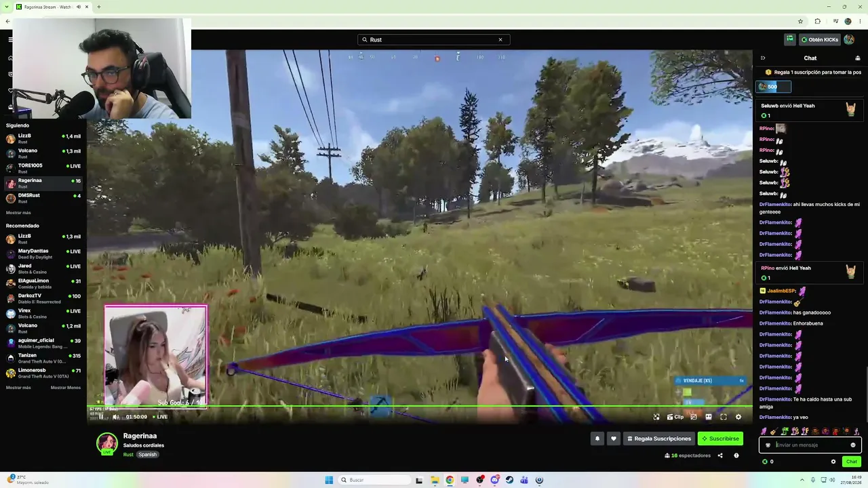Image resolution: width=868 pixels, height=488 pixels.
Task: Open the Windows Start menu
Action: (x=329, y=480)
